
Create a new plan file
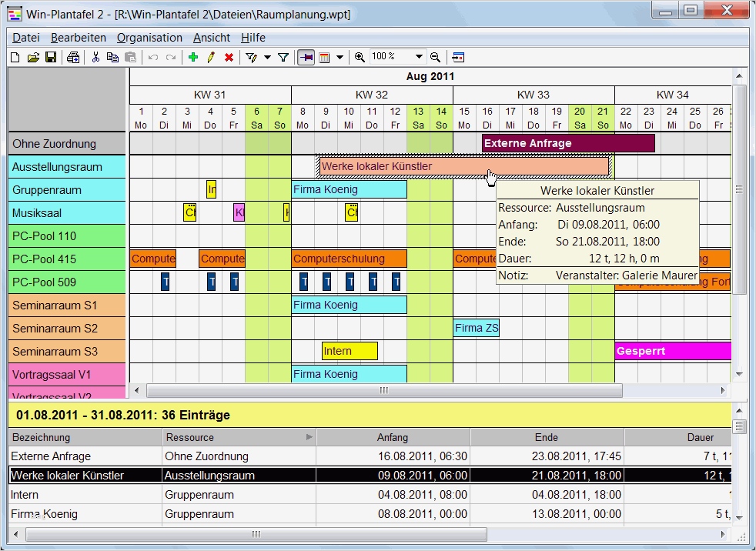pyautogui.click(x=14, y=57)
